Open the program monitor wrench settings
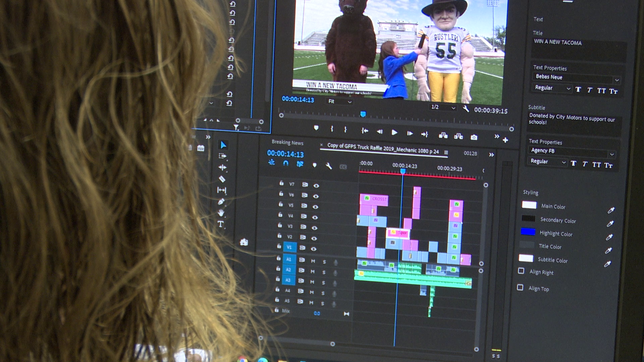This screenshot has width=644, height=362. 466,109
